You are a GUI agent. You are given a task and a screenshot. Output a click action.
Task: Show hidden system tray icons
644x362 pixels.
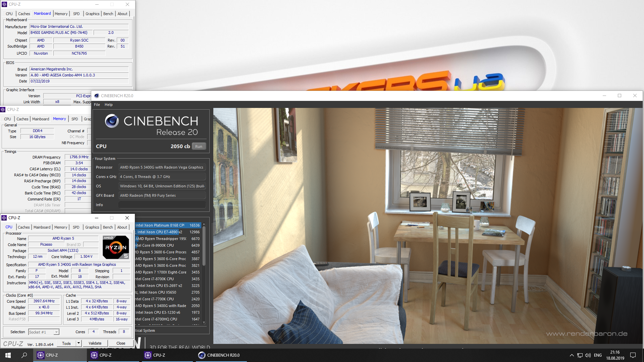pyautogui.click(x=572, y=355)
